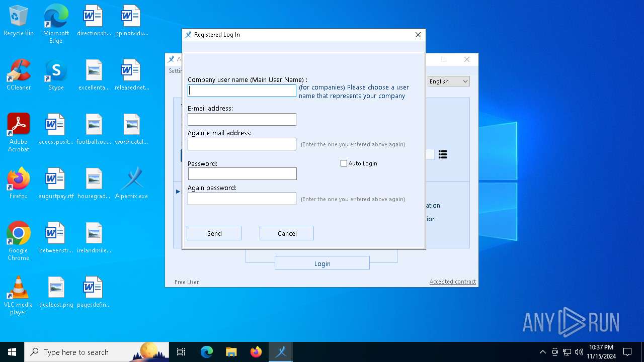The height and width of the screenshot is (362, 644).
Task: Open CCleaner desktop shortcut
Action: click(19, 75)
